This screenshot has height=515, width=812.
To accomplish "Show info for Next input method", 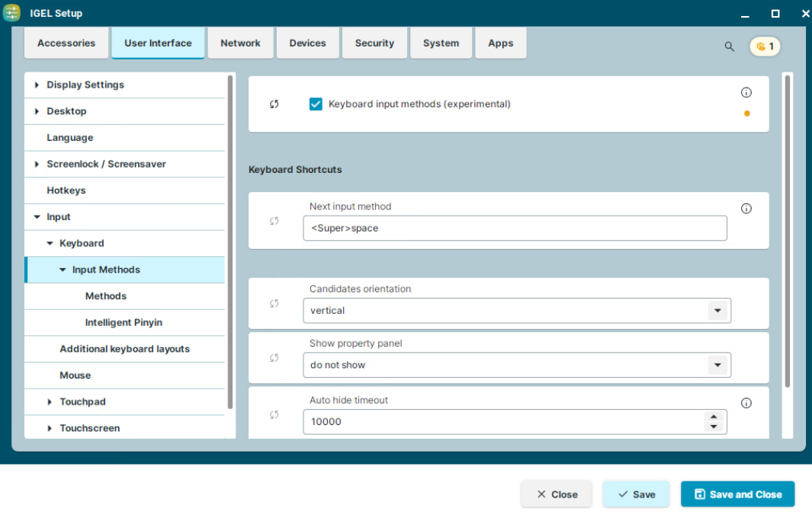I will [746, 208].
